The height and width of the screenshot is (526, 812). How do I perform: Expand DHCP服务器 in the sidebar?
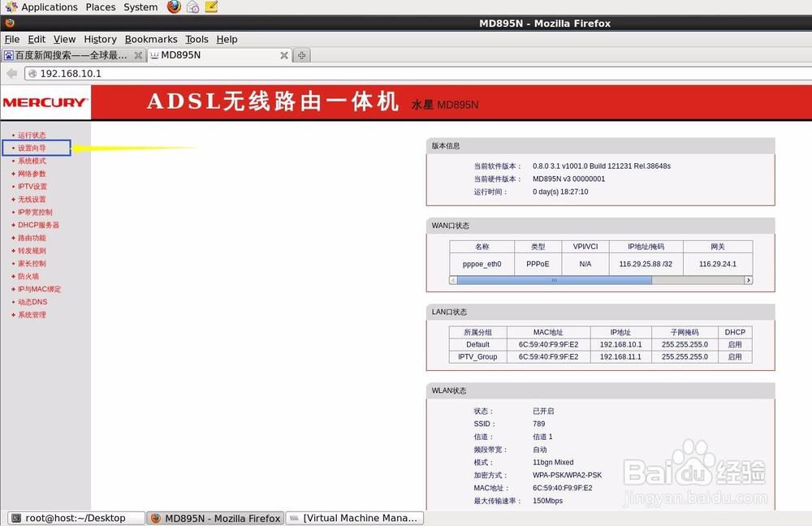[x=38, y=225]
